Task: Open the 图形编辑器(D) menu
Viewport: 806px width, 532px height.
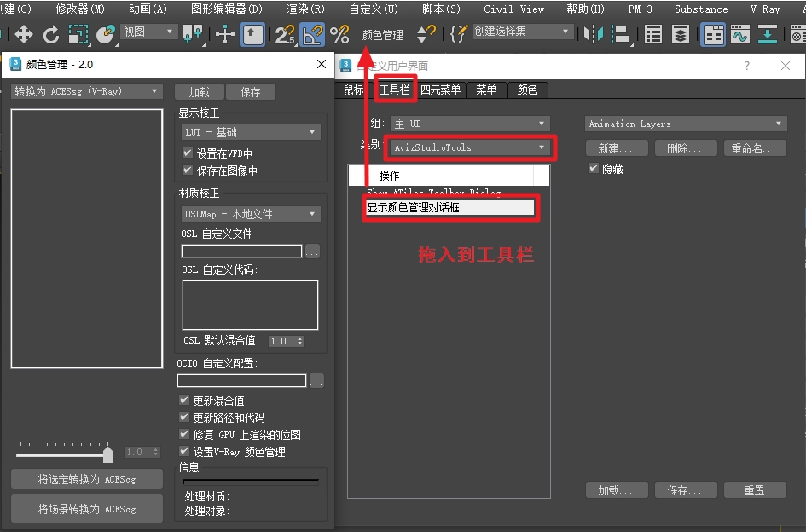Action: [227, 9]
